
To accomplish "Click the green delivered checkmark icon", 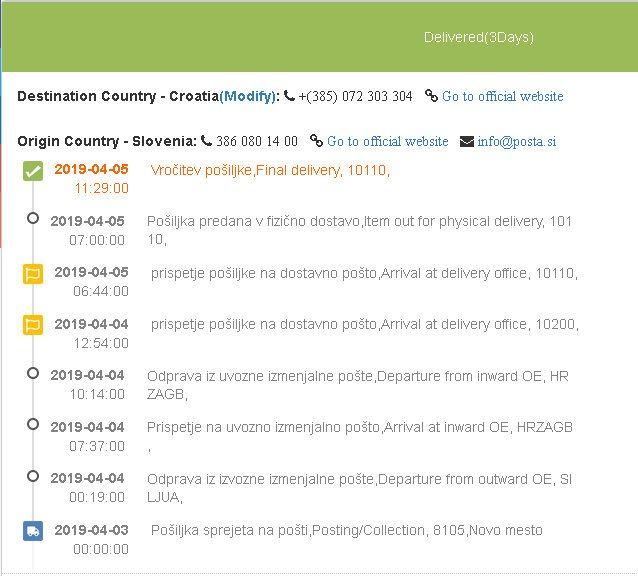I will (x=33, y=171).
